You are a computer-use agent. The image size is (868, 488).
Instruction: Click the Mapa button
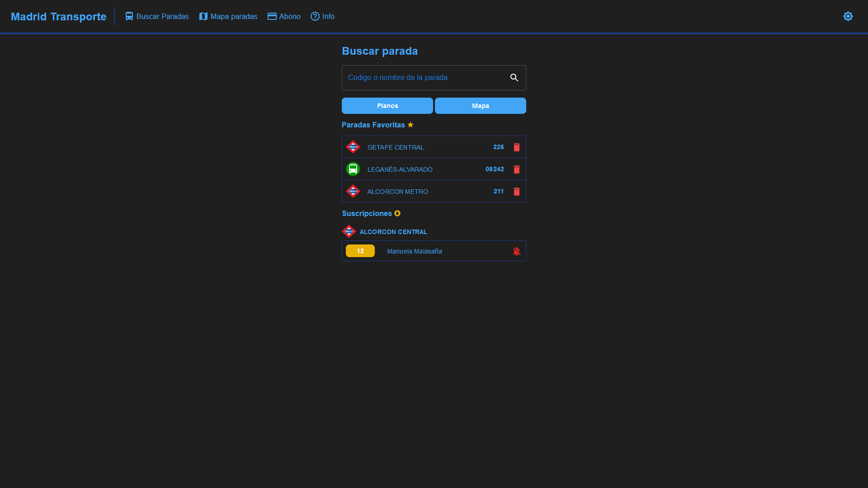481,106
